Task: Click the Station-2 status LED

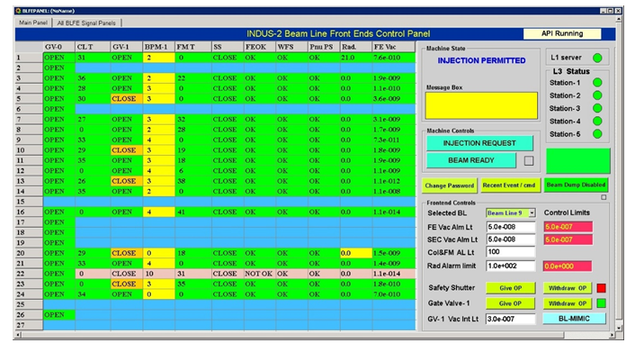Action: tap(597, 95)
